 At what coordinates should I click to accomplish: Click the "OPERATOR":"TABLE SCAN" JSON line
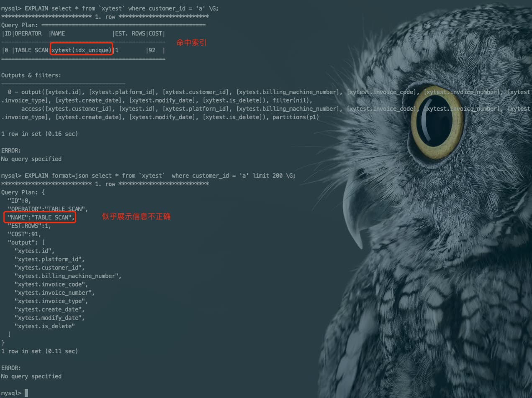48,209
